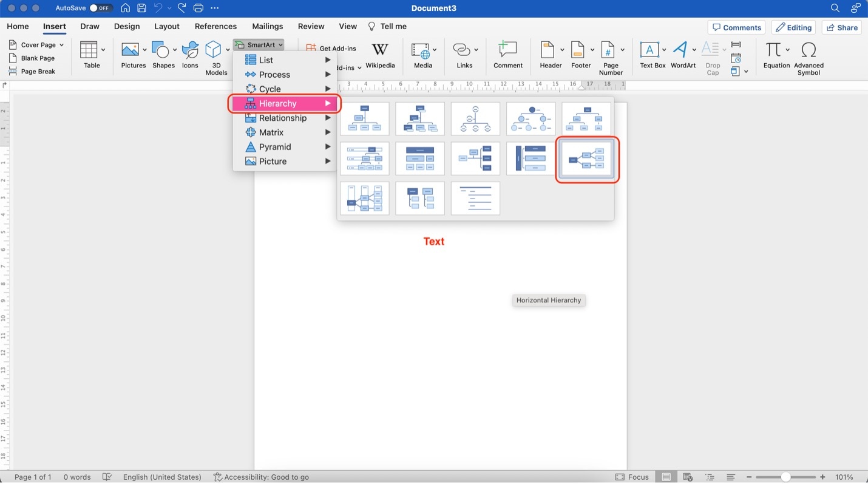Viewport: 868px width, 484px height.
Task: Click the Editing mode button
Action: tap(794, 28)
